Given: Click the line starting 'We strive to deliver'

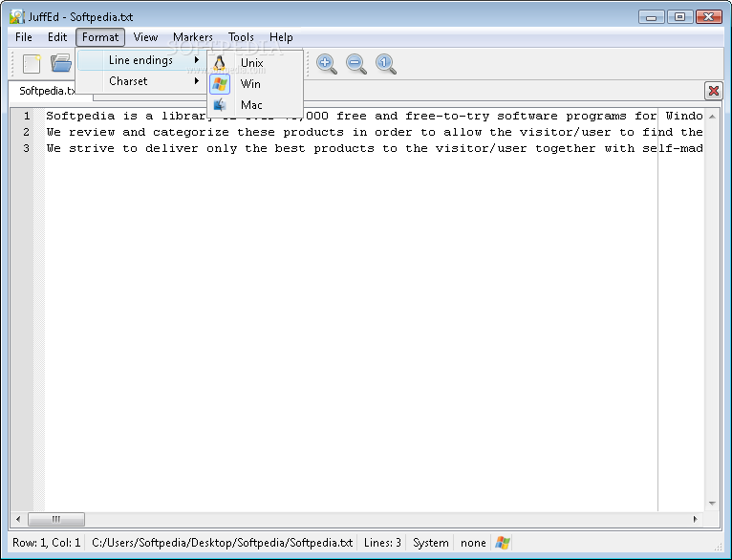Looking at the screenshot, I should click(x=375, y=148).
